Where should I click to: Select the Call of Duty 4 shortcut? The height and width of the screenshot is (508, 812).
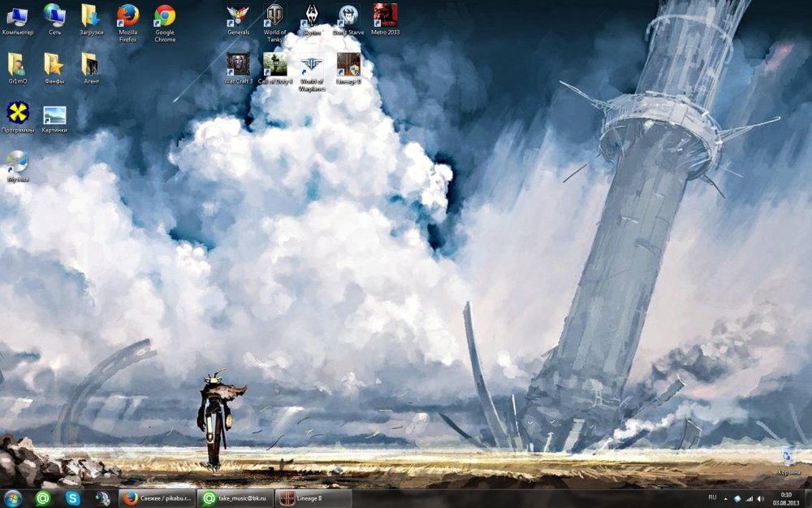[275, 68]
